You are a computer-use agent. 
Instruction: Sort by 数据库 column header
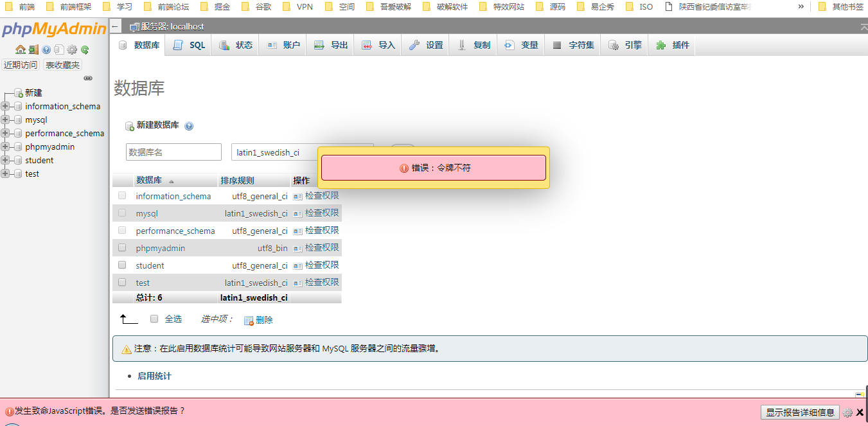(x=149, y=181)
